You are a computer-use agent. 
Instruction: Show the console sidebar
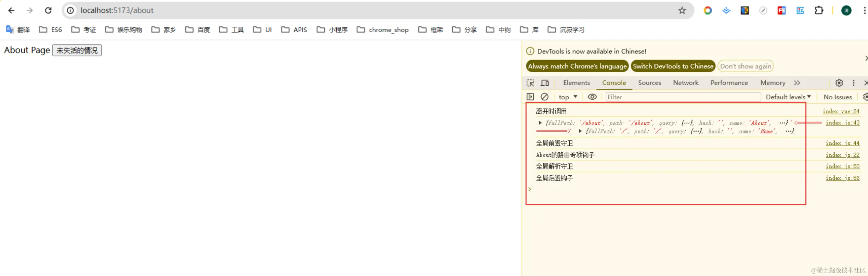tap(530, 97)
